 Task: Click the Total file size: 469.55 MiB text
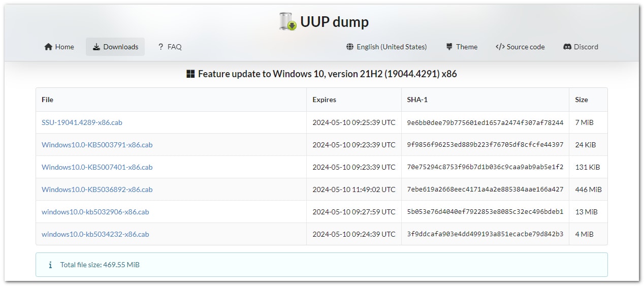pos(100,265)
